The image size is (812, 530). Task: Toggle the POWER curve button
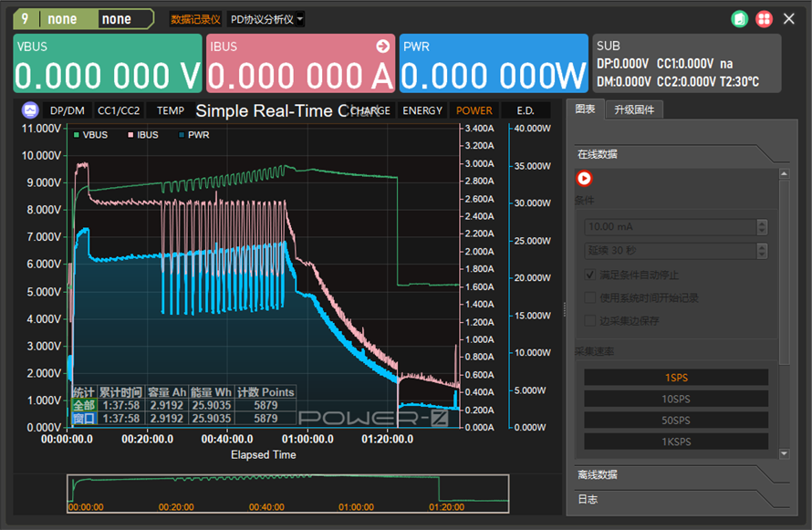point(474,110)
